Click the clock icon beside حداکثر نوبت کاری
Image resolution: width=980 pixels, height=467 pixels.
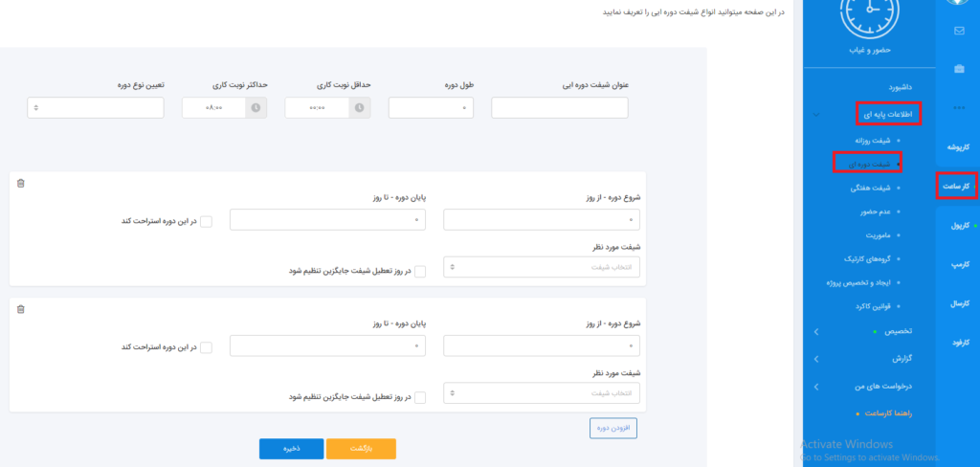(x=256, y=108)
